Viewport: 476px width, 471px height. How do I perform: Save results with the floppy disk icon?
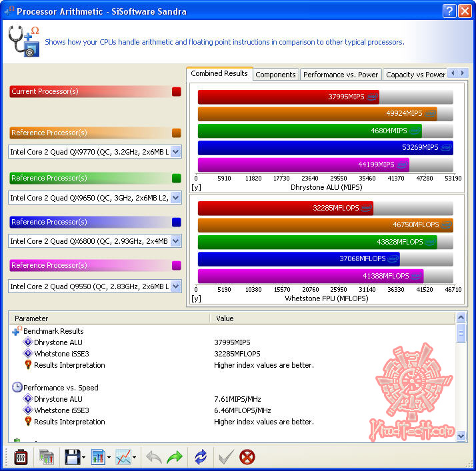pos(72,457)
